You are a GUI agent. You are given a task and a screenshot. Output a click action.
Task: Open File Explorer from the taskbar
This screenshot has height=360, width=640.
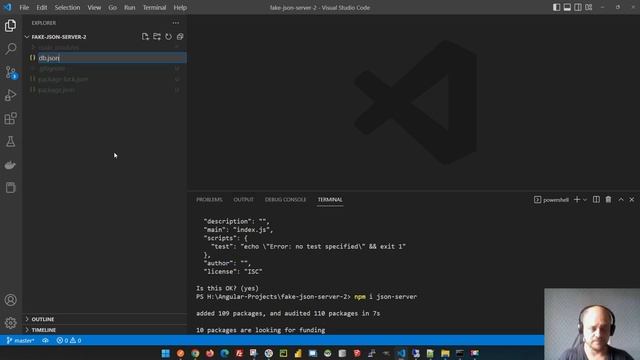coord(445,353)
